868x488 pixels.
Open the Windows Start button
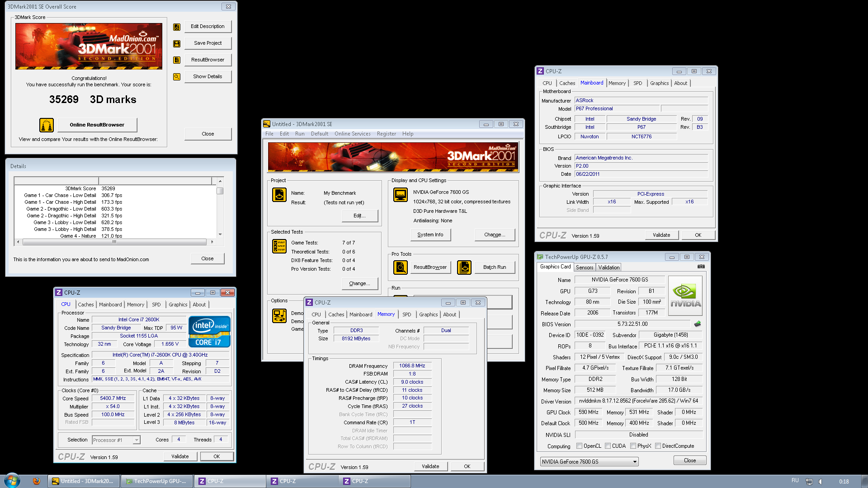click(x=12, y=480)
